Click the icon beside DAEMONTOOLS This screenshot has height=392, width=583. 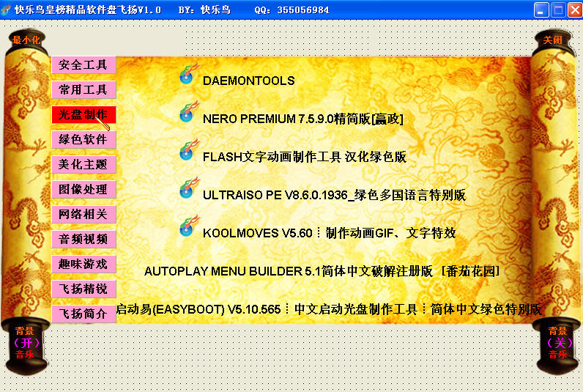pos(189,75)
